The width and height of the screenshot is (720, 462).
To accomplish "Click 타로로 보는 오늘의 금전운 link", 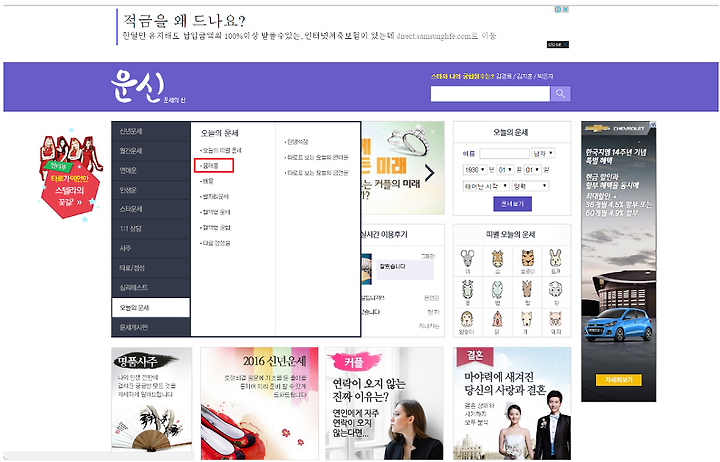I will 317,173.
